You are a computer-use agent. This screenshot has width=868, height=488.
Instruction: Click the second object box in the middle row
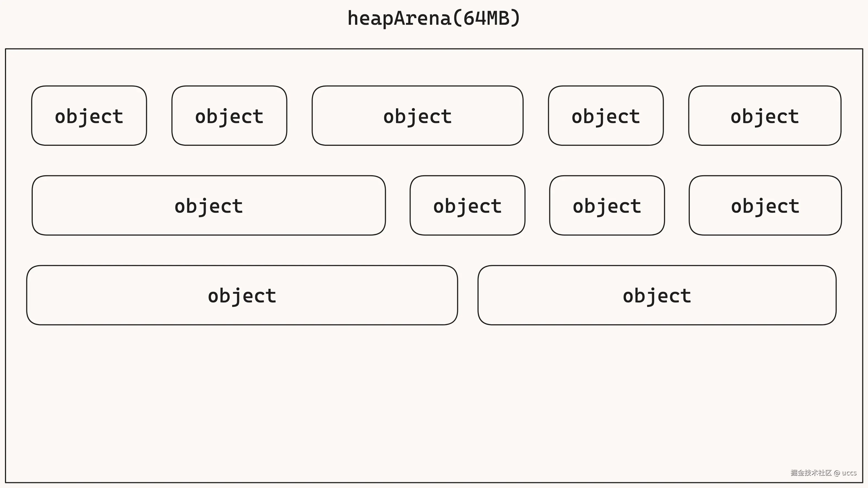(467, 205)
